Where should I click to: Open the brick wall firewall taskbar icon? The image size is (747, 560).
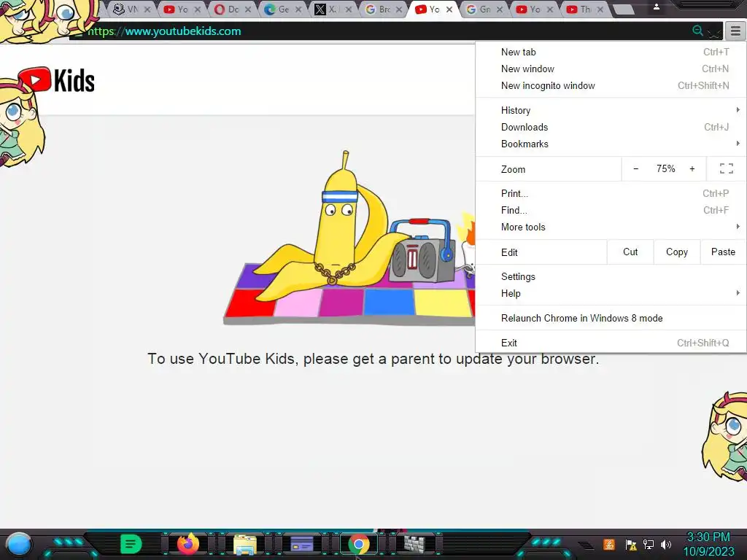click(x=414, y=544)
